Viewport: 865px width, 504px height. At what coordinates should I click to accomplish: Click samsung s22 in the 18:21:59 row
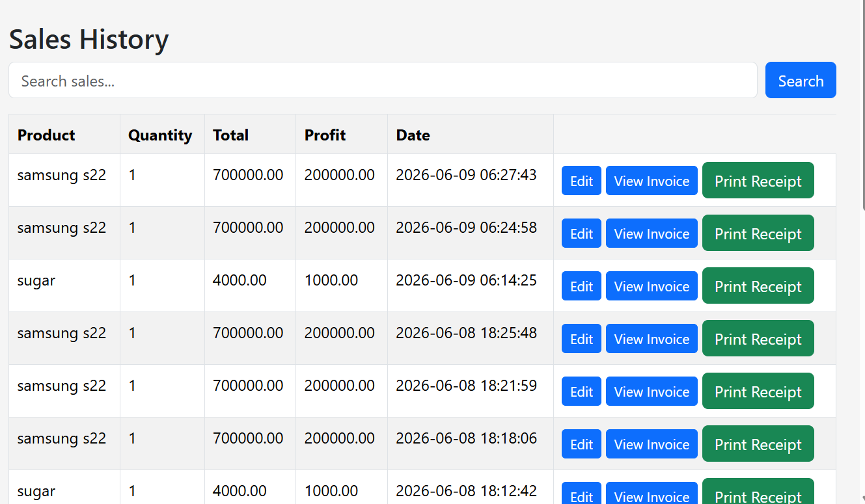[x=61, y=386]
